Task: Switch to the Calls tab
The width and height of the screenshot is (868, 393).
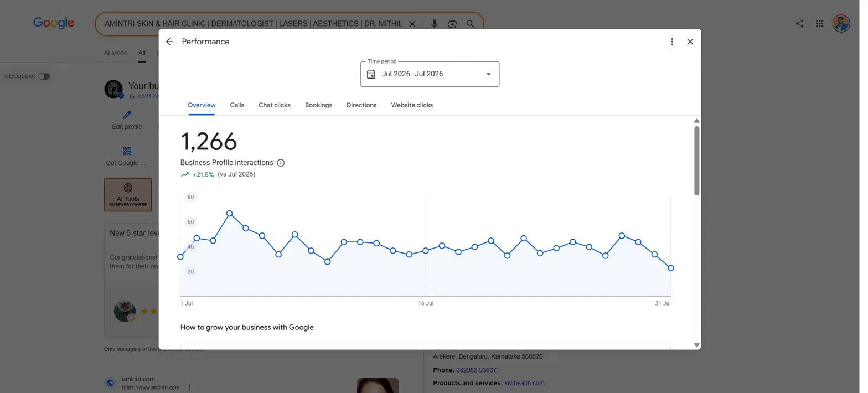Action: (x=237, y=105)
